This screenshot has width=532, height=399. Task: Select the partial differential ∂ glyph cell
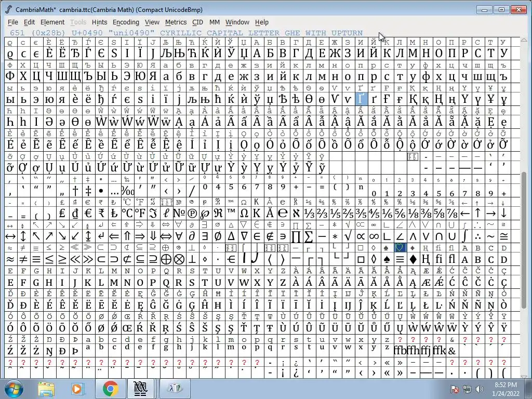click(192, 236)
